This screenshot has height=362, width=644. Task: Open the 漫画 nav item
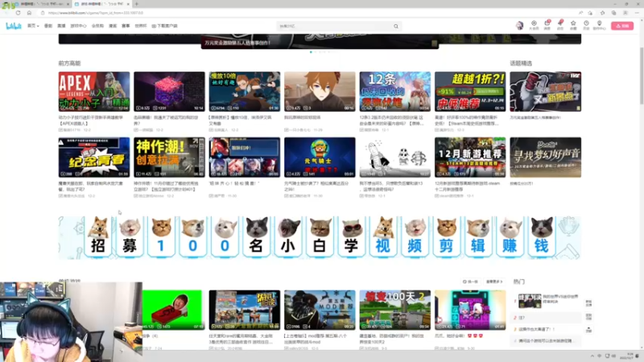point(113,26)
